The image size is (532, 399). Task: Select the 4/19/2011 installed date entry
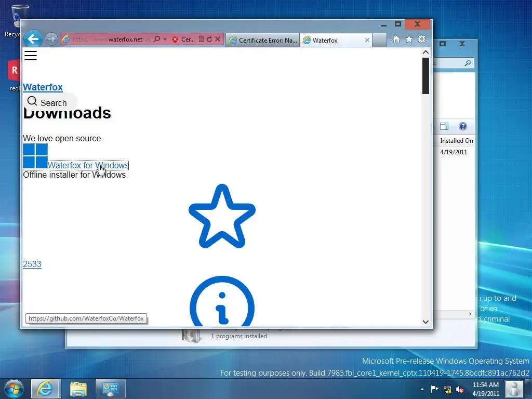click(x=454, y=152)
